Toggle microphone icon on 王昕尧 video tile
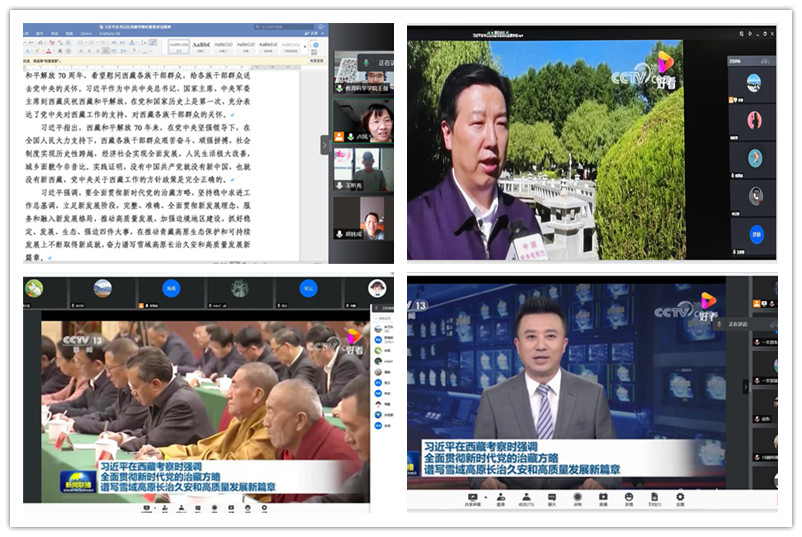The image size is (802, 537). [337, 187]
